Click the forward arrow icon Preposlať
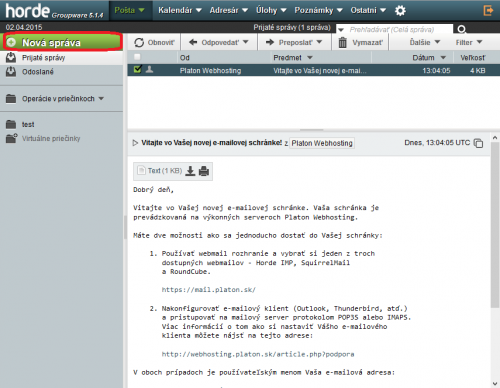The height and width of the screenshot is (388, 500). [270, 42]
